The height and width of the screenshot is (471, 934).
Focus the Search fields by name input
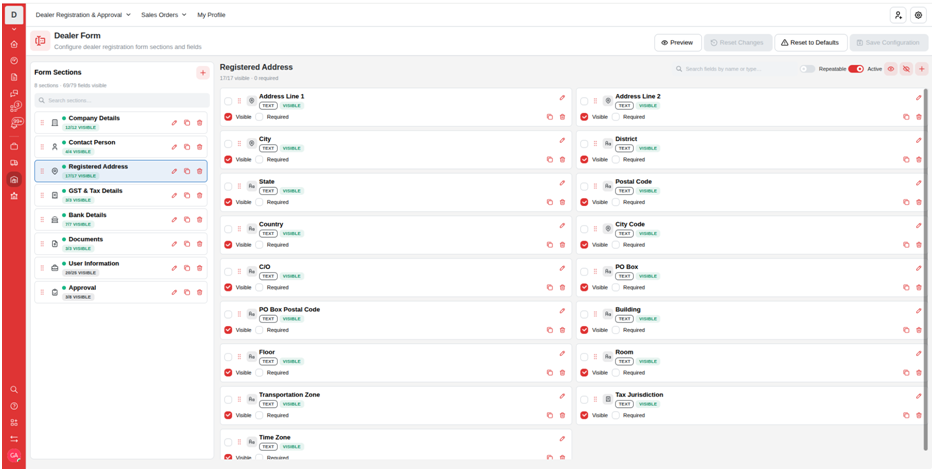point(733,69)
